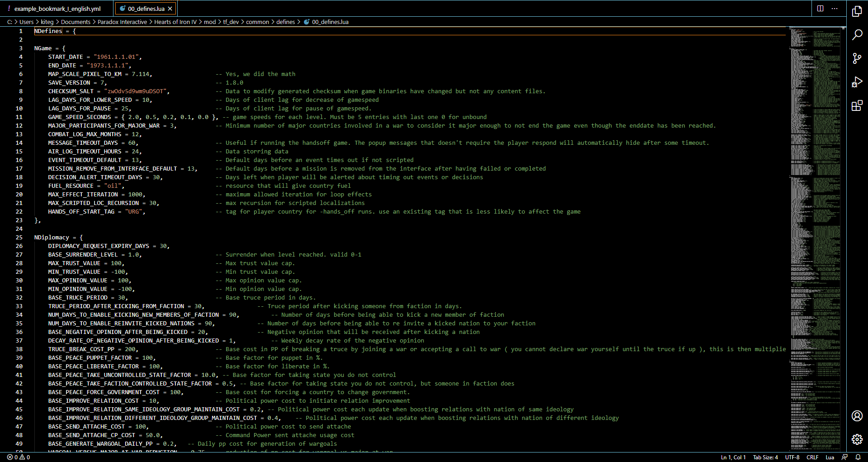Open the Hearts of Iron IV breadcrumb
868x462 pixels.
pos(175,22)
